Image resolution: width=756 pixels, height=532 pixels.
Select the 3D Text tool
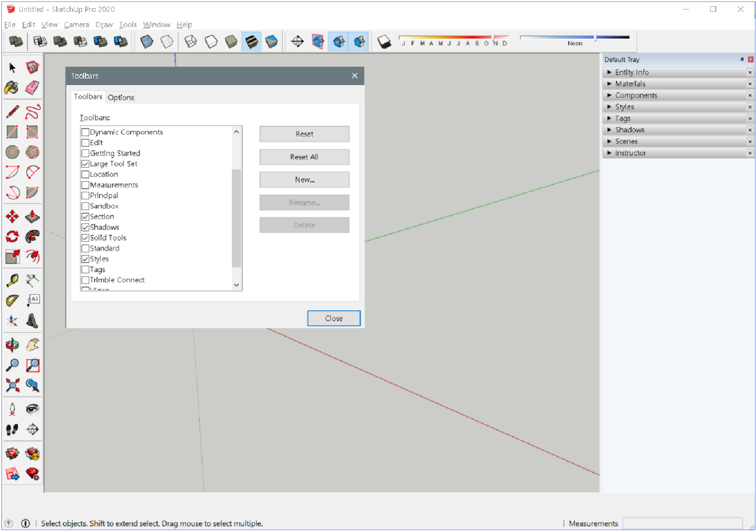32,321
